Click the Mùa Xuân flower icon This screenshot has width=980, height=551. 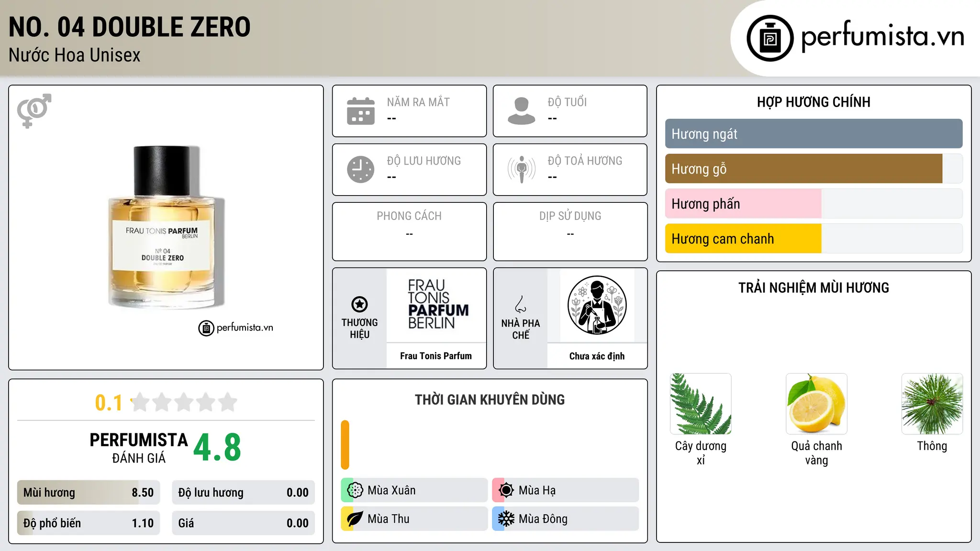coord(355,490)
